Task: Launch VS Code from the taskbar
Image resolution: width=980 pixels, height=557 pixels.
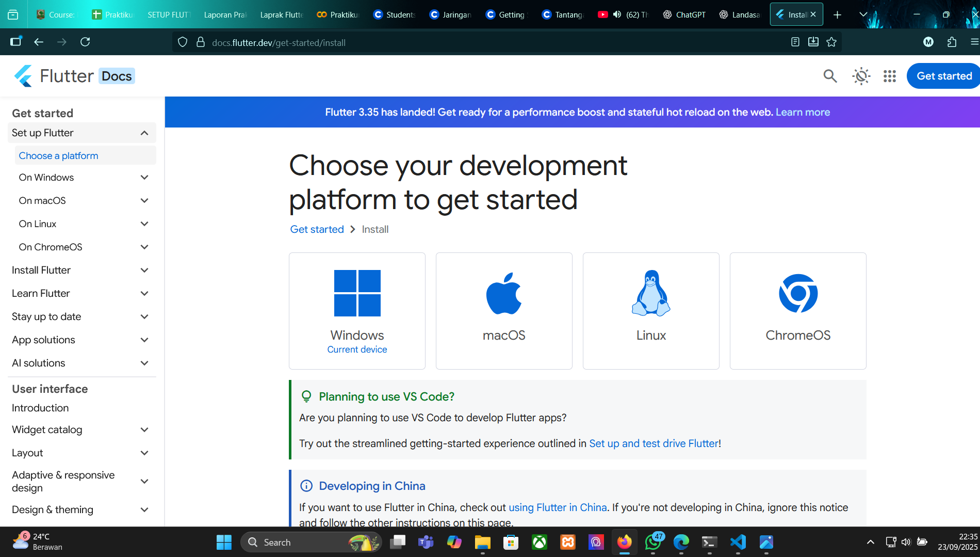Action: tap(738, 543)
